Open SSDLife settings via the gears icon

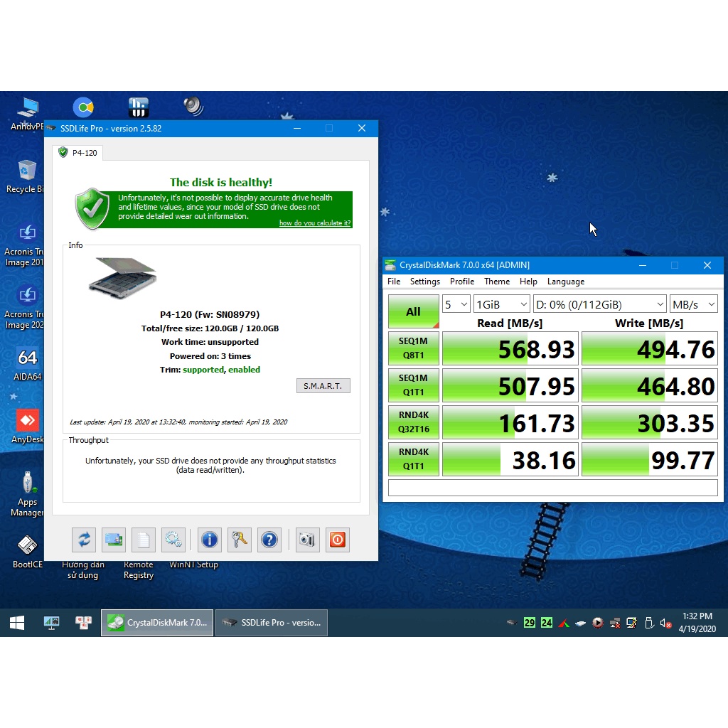pyautogui.click(x=173, y=540)
